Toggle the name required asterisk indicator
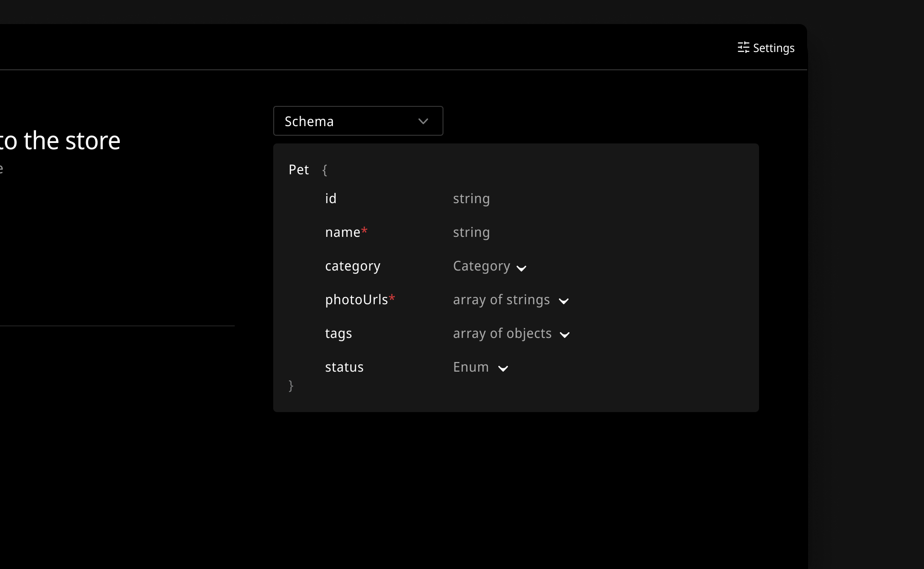Image resolution: width=924 pixels, height=569 pixels. [364, 231]
